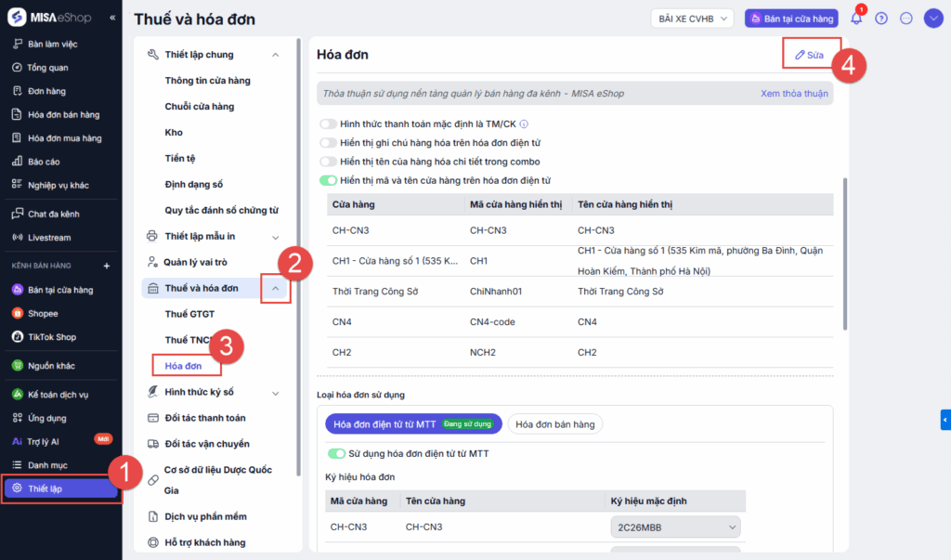Open Danh mục in sidebar
Screen dimensions: 951x560
tap(47, 464)
